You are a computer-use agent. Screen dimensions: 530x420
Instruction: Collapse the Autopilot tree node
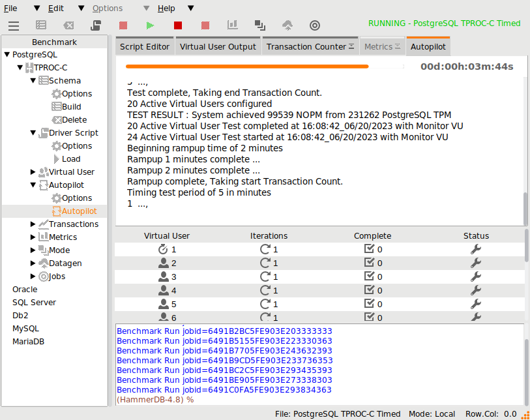[x=33, y=185]
